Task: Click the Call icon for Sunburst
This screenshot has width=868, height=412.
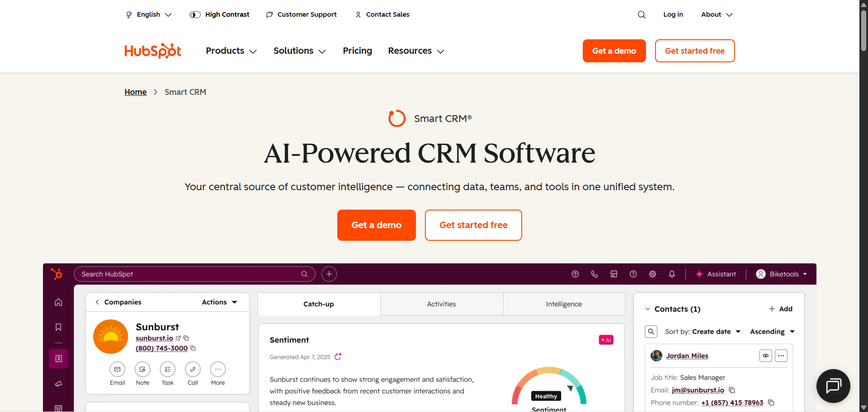Action: coord(193,370)
